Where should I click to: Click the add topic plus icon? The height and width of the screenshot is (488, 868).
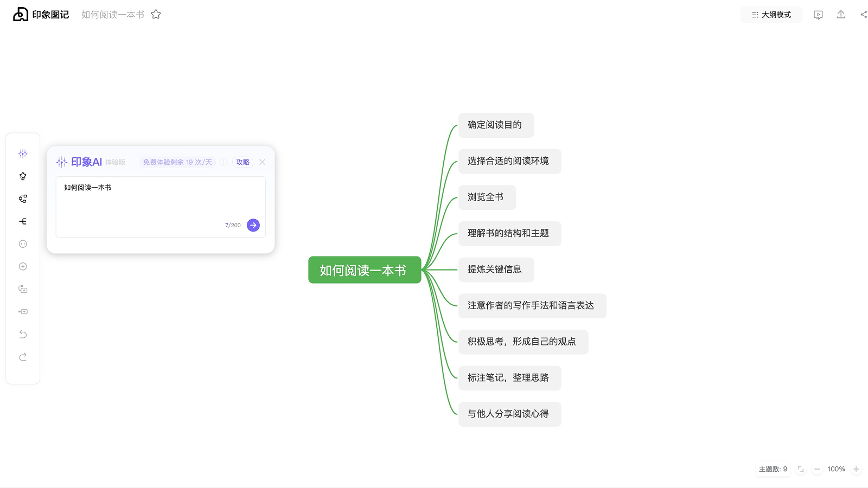pyautogui.click(x=23, y=266)
